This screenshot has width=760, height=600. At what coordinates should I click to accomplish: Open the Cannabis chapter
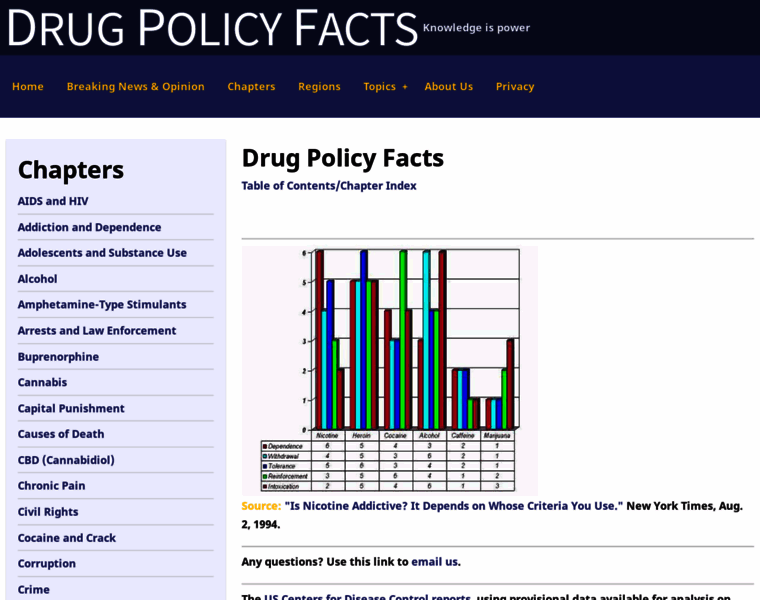(42, 382)
